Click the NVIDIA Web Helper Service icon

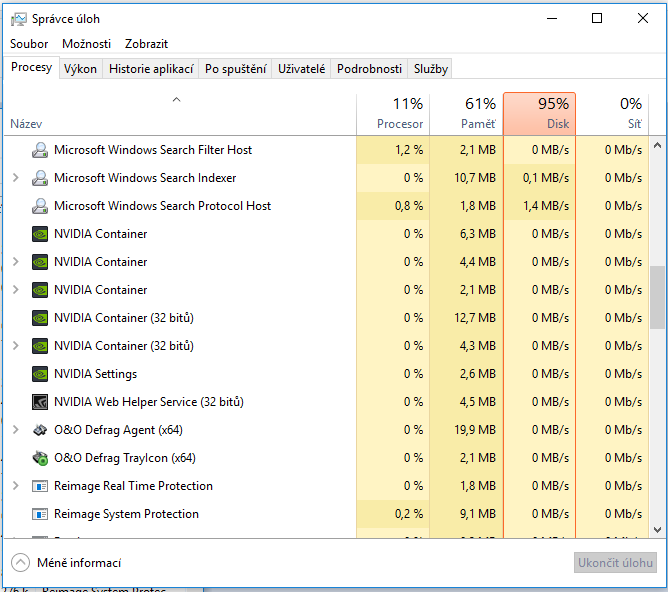pyautogui.click(x=40, y=402)
